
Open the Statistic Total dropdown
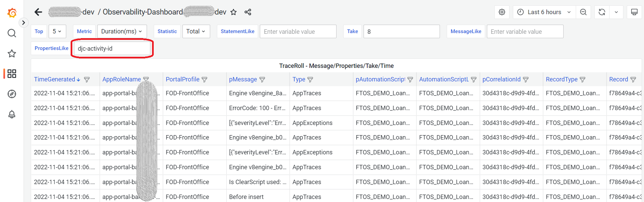point(196,31)
